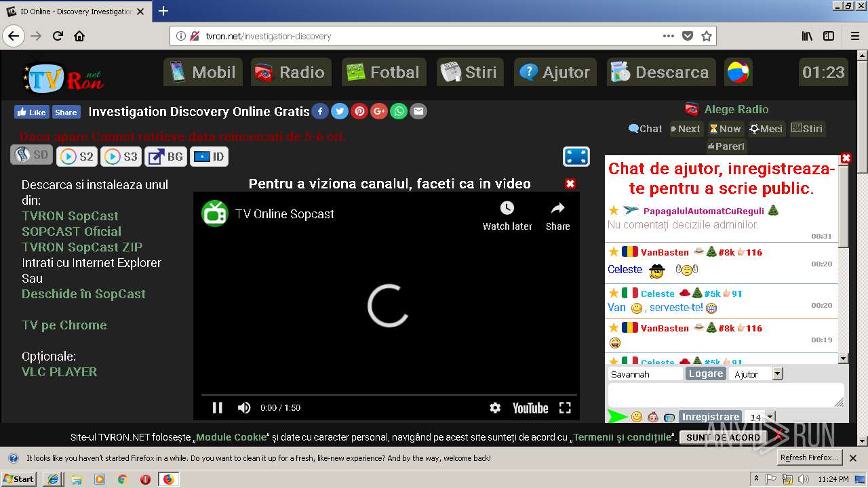Switch to the S3 stream
The image size is (868, 488).
[x=121, y=157]
